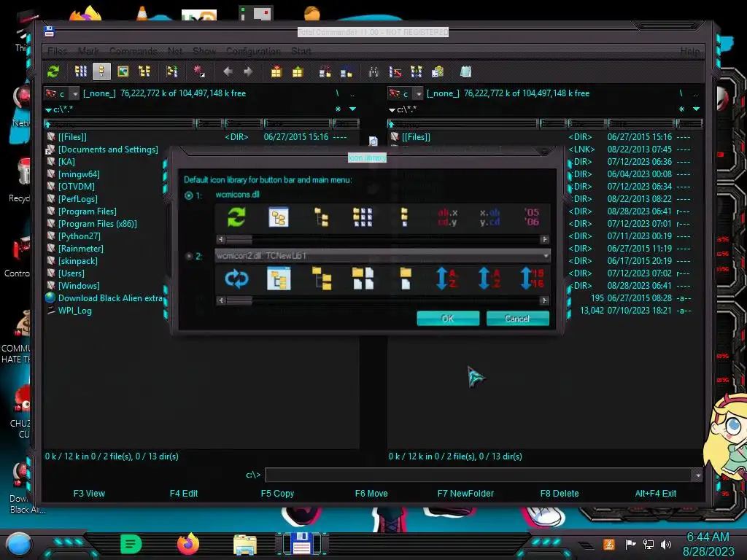
Task: Select WPI_Log file in left panel
Action: (75, 311)
